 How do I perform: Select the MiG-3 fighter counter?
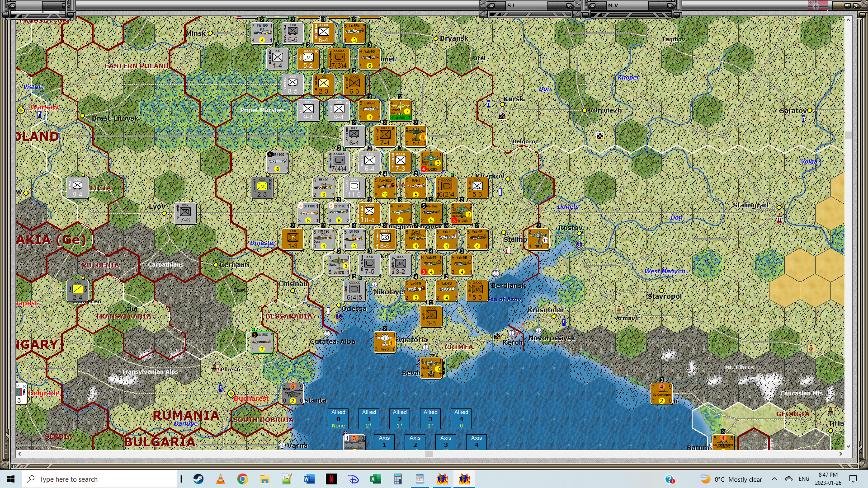coord(416,188)
